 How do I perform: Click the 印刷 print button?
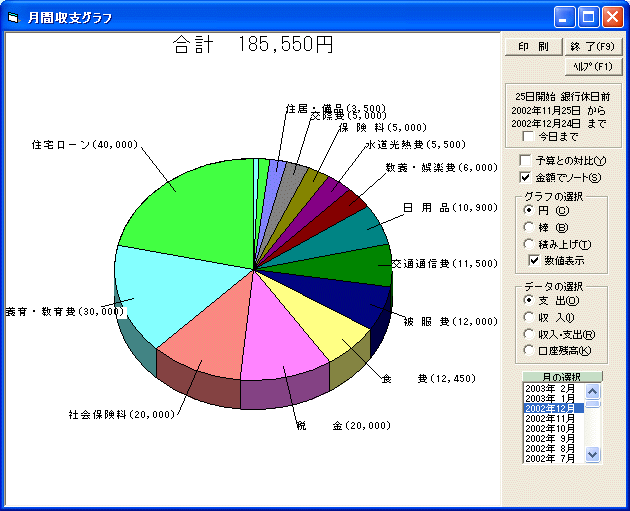[532, 47]
